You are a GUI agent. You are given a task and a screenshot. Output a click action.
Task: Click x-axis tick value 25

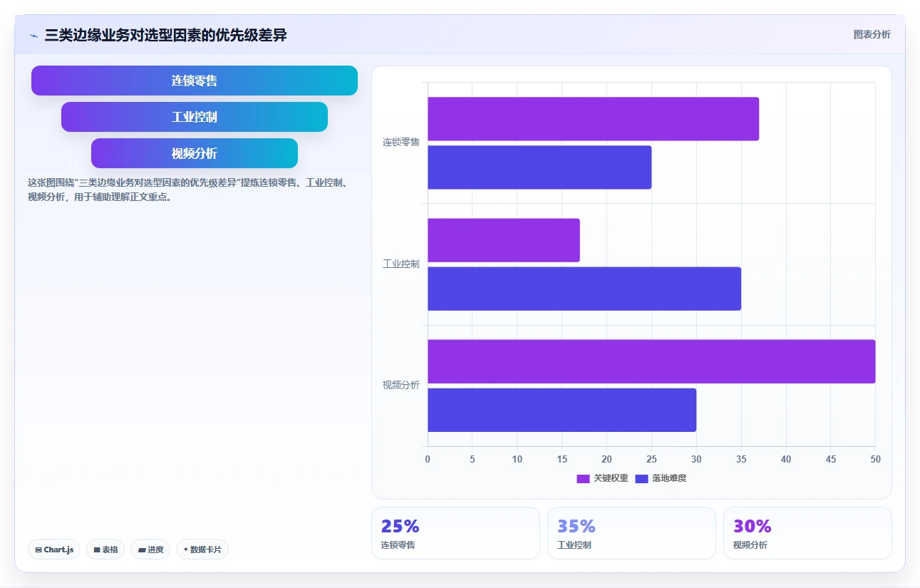tap(651, 460)
